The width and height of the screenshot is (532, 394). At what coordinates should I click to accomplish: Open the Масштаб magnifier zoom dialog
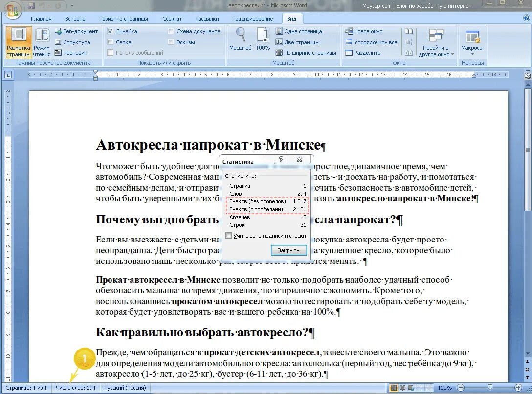[x=241, y=39]
